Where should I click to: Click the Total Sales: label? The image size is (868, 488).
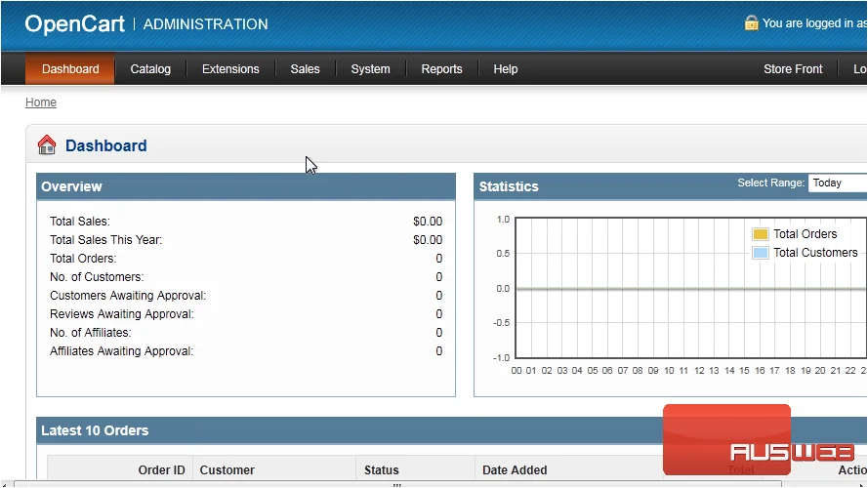pos(80,222)
